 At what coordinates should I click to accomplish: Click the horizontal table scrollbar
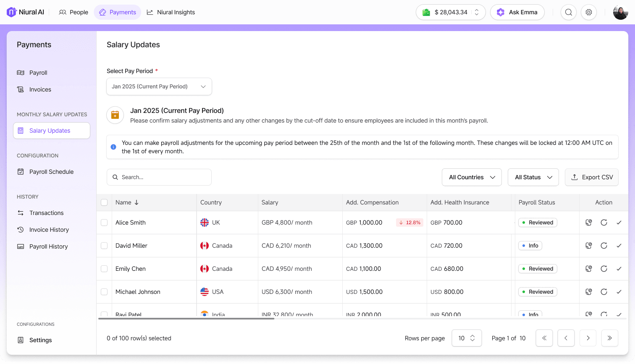(x=186, y=319)
